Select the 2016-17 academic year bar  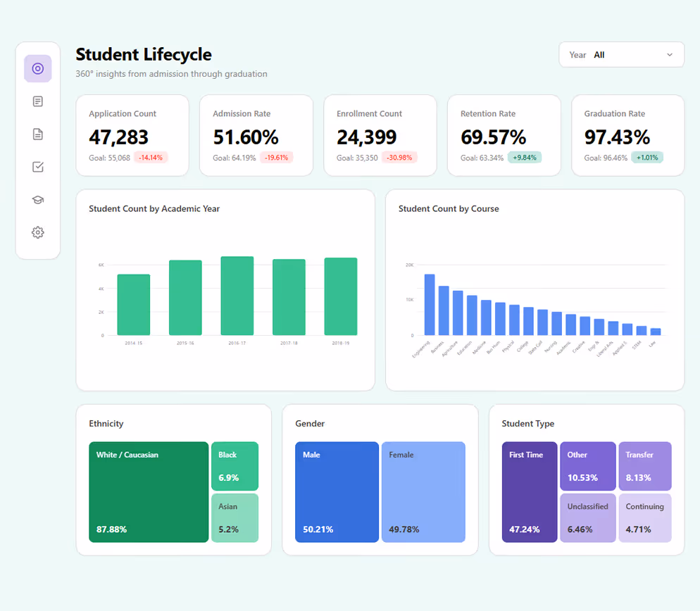pos(237,296)
